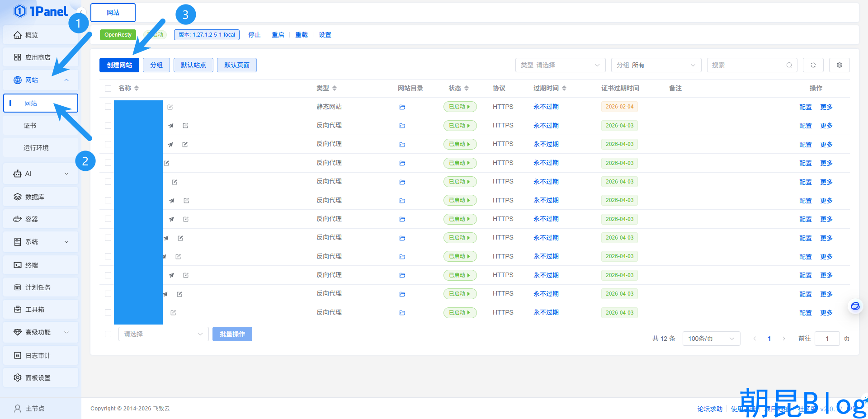868x419 pixels.
Task: Select 证书 submenu item
Action: (x=40, y=126)
